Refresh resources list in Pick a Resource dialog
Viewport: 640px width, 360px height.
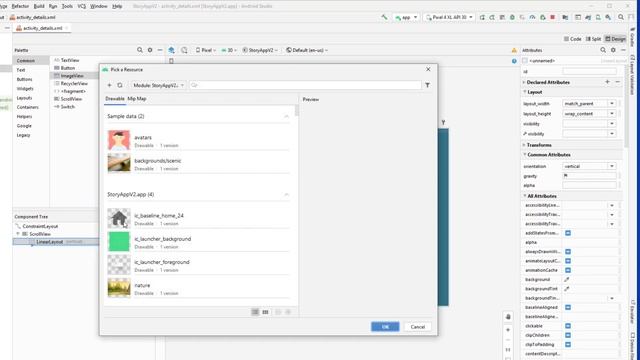tap(120, 85)
